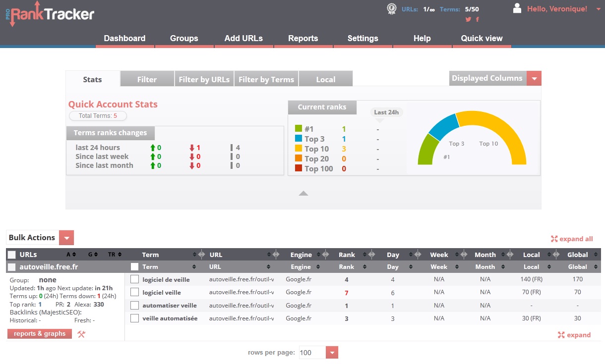The image size is (605, 364).
Task: Sort URLs by the TR column arrows
Action: [x=120, y=255]
